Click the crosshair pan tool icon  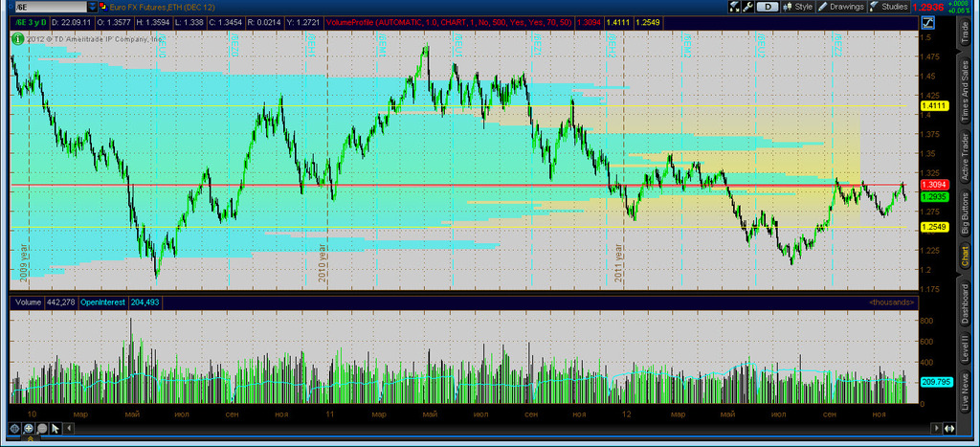[x=15, y=428]
